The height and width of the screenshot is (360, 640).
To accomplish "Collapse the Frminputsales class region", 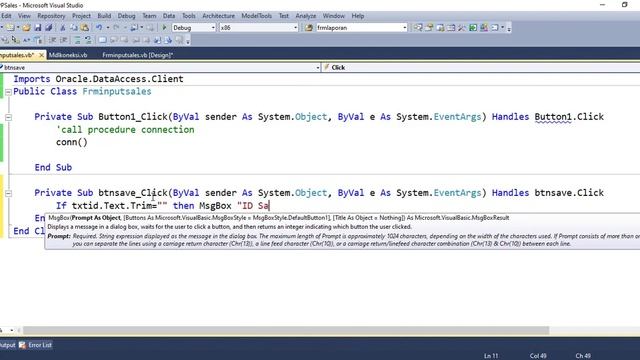I will pos(8,92).
